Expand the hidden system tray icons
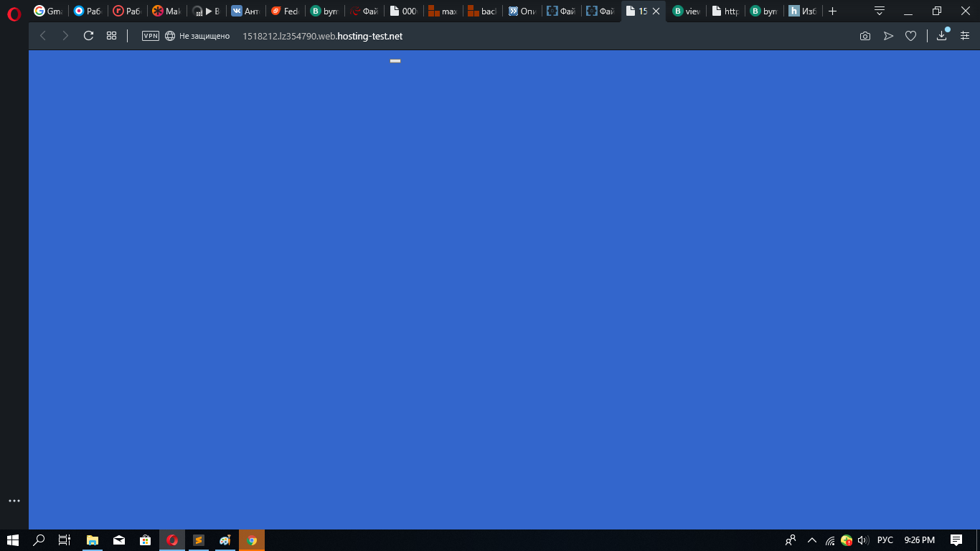Image resolution: width=980 pixels, height=551 pixels. tap(812, 540)
